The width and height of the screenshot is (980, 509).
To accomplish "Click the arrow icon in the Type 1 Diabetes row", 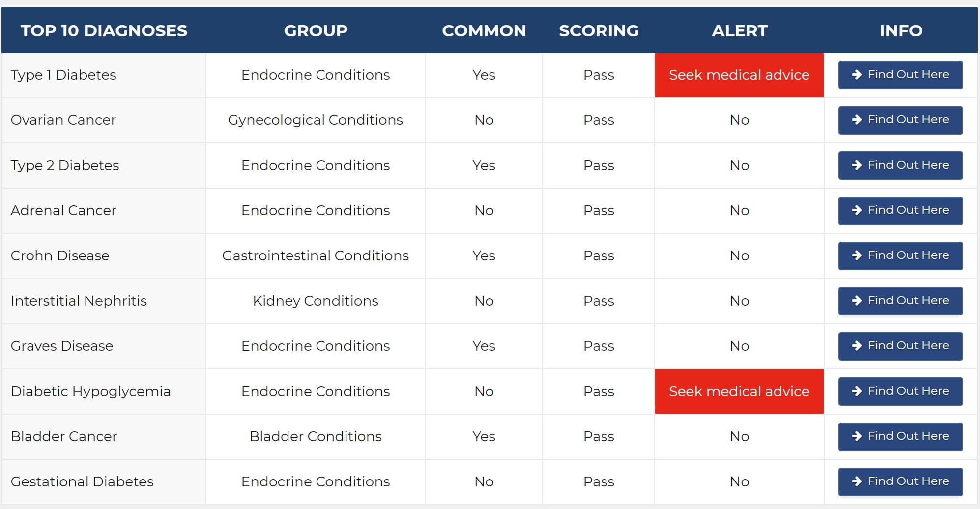I will coord(857,75).
